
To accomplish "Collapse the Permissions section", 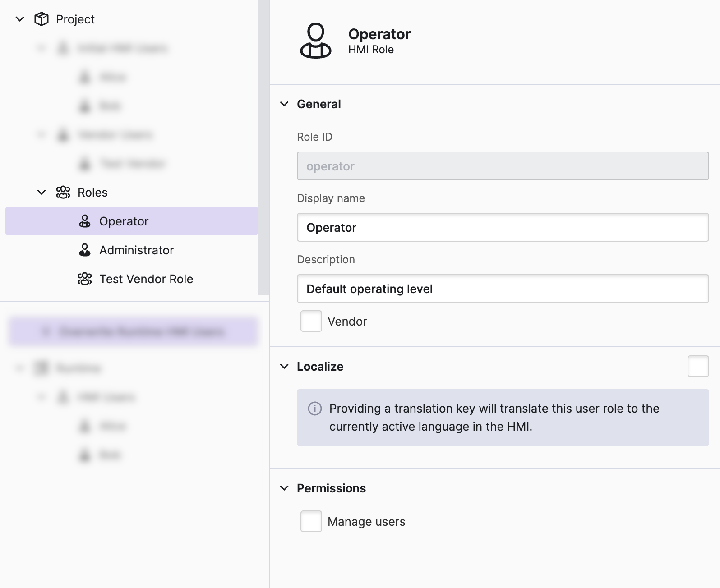I will point(284,488).
